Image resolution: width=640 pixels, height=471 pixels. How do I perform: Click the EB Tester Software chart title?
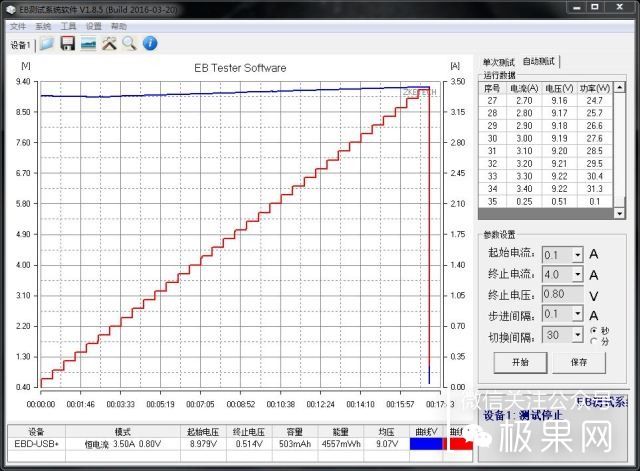click(240, 68)
